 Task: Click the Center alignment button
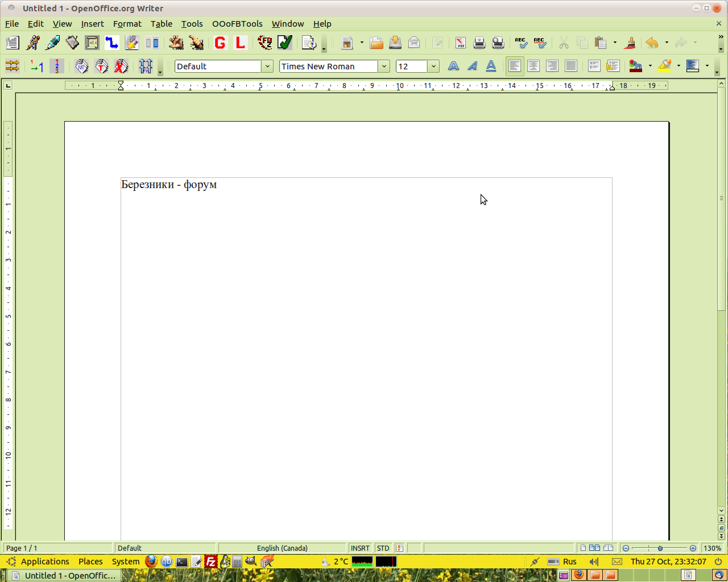[x=533, y=66]
